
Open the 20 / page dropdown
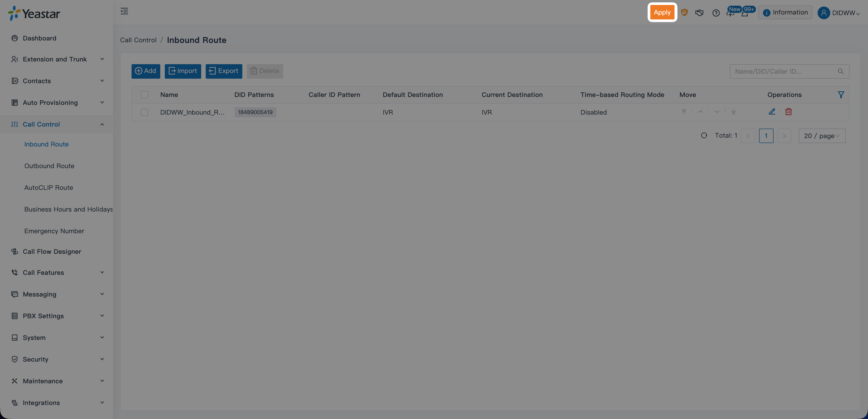point(822,136)
